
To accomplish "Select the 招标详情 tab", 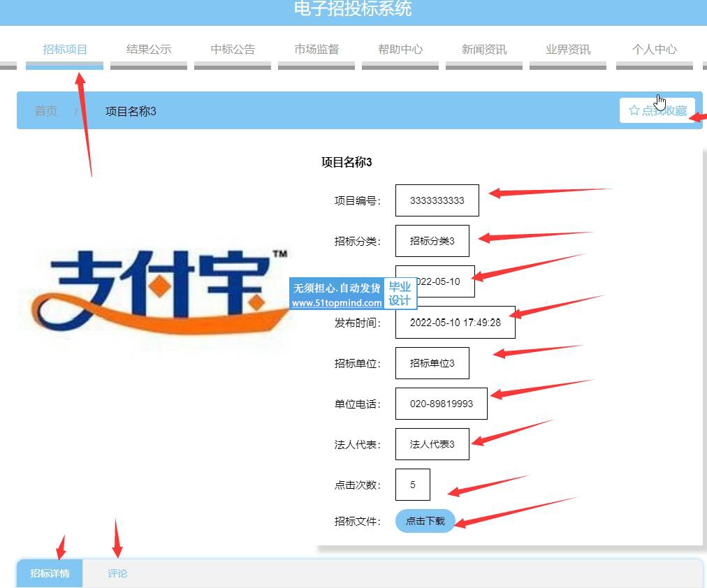I will (50, 573).
